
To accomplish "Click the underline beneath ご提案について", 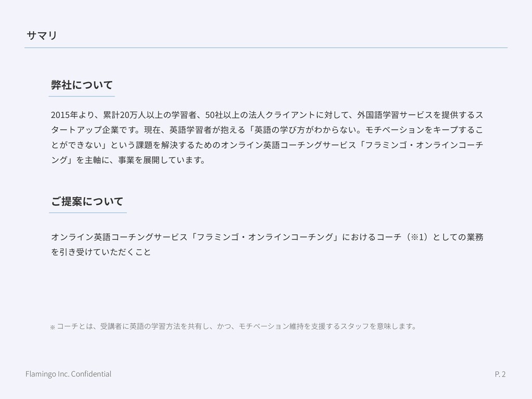I will [x=88, y=212].
